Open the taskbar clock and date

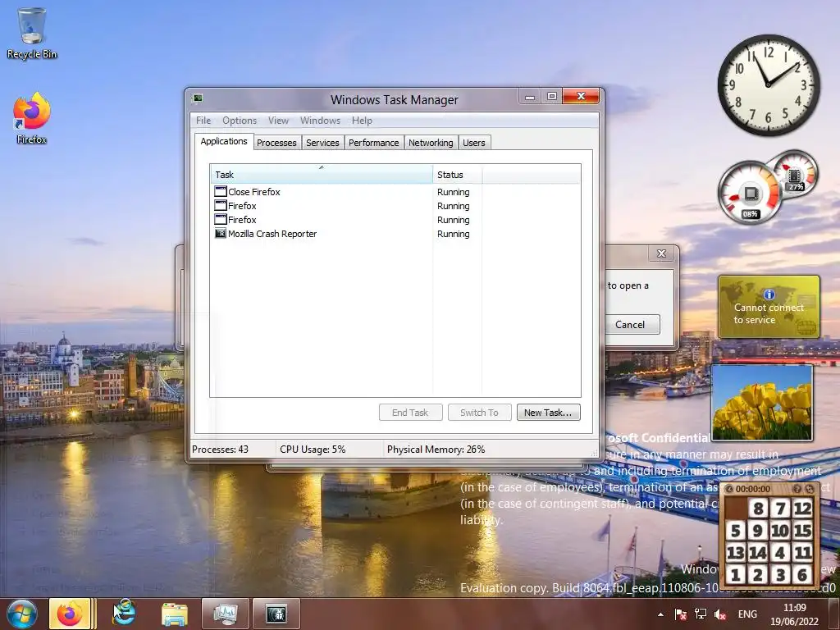tap(794, 614)
